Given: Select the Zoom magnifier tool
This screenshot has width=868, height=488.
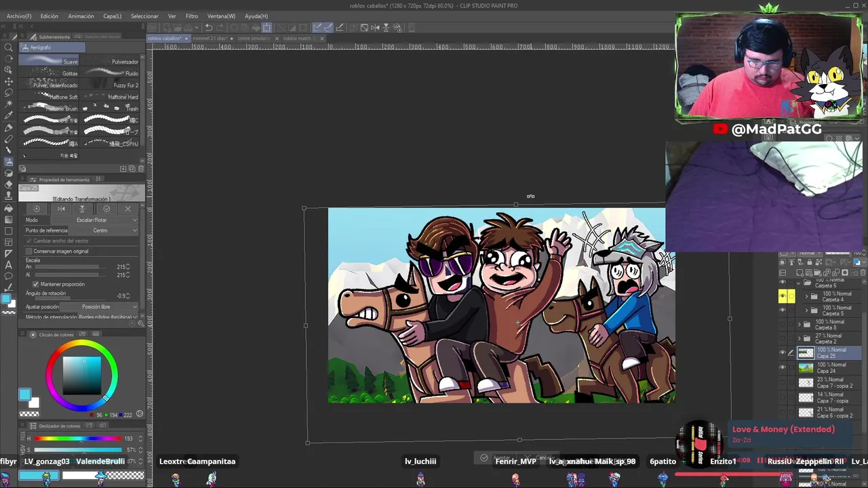Looking at the screenshot, I should coord(9,47).
